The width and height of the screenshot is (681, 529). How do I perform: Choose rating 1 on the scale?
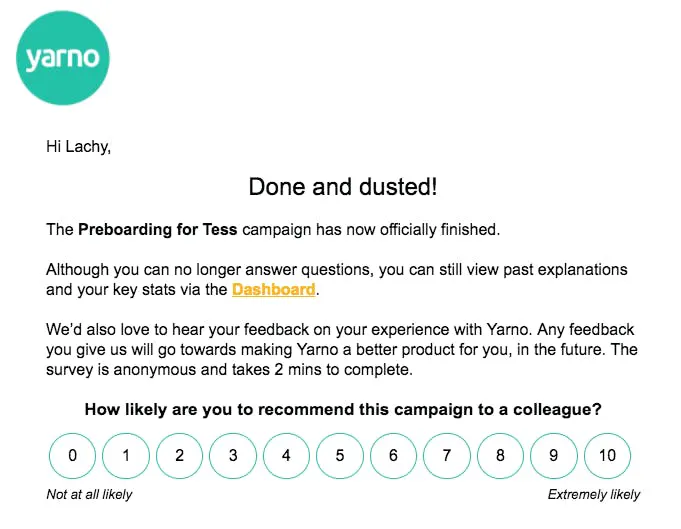click(126, 456)
